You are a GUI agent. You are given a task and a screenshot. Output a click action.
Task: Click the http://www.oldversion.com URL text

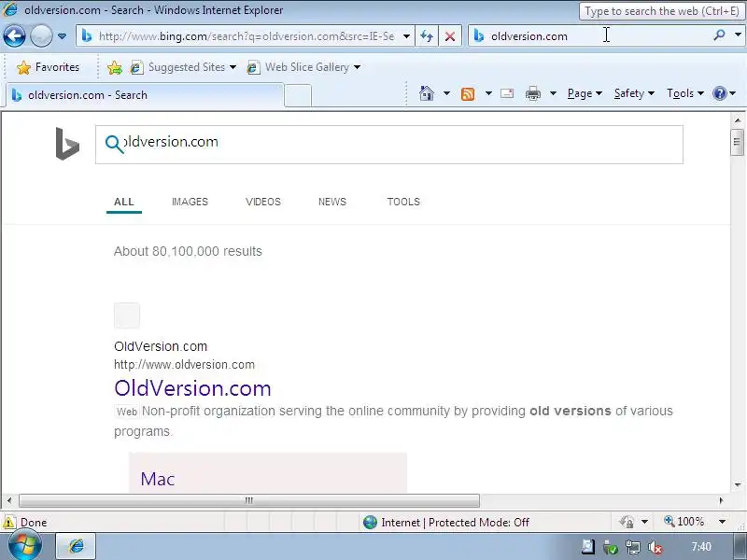(184, 365)
